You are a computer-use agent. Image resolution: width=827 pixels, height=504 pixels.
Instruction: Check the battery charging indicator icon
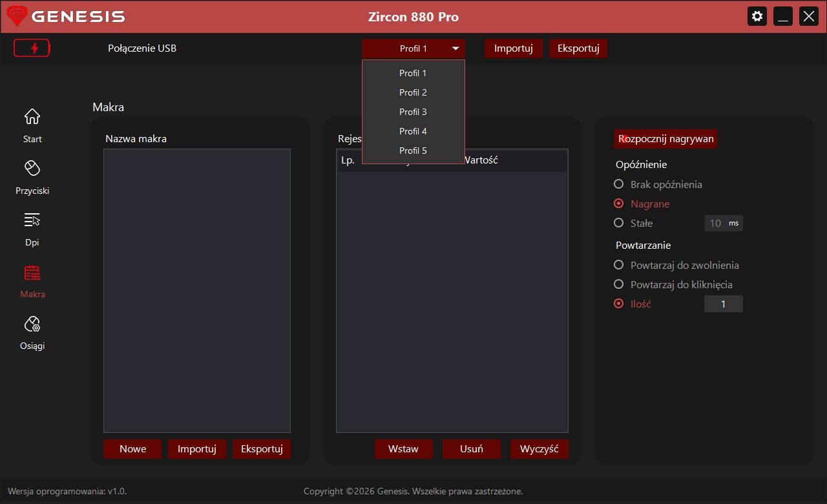click(x=32, y=48)
